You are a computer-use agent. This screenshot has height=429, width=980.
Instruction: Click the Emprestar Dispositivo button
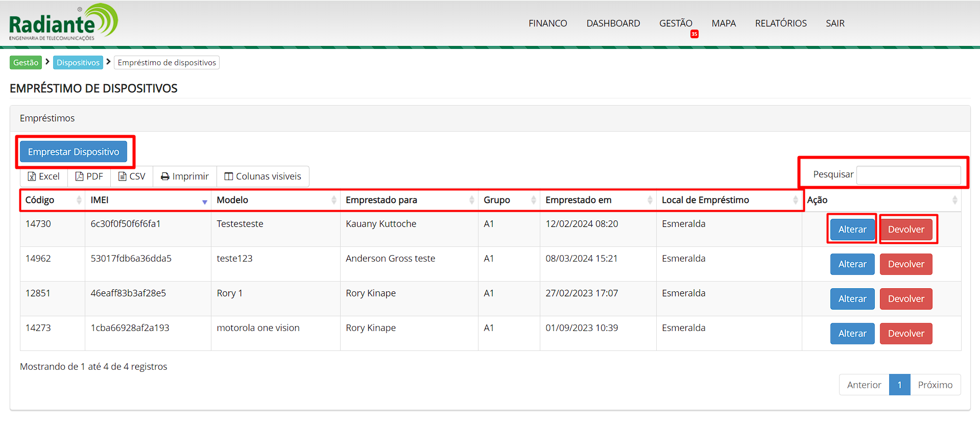74,152
